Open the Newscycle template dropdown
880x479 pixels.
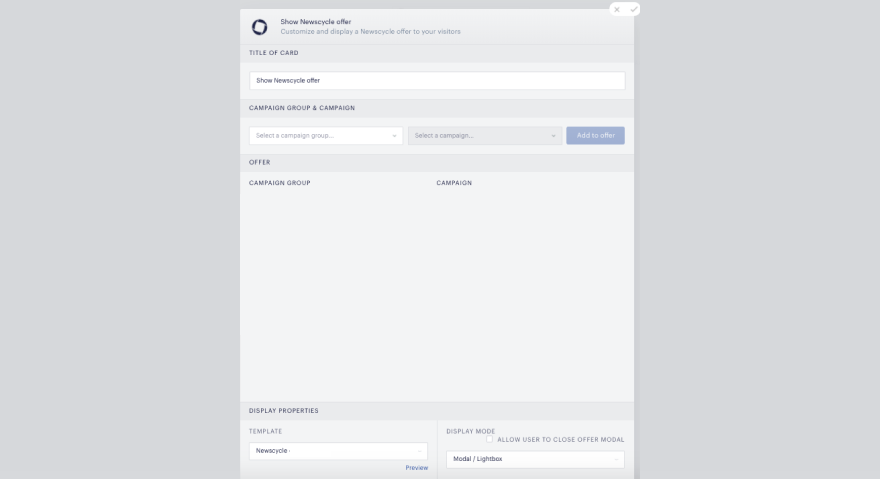[338, 450]
